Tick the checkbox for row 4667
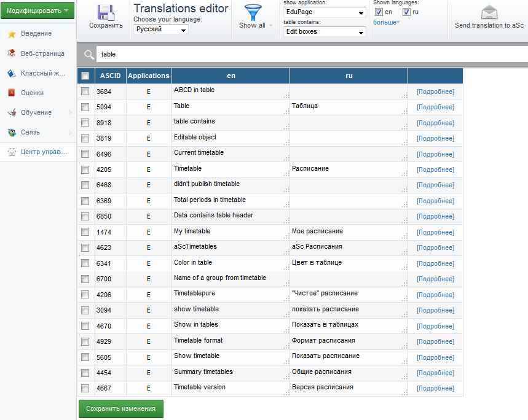This screenshot has width=528, height=420. click(x=85, y=388)
